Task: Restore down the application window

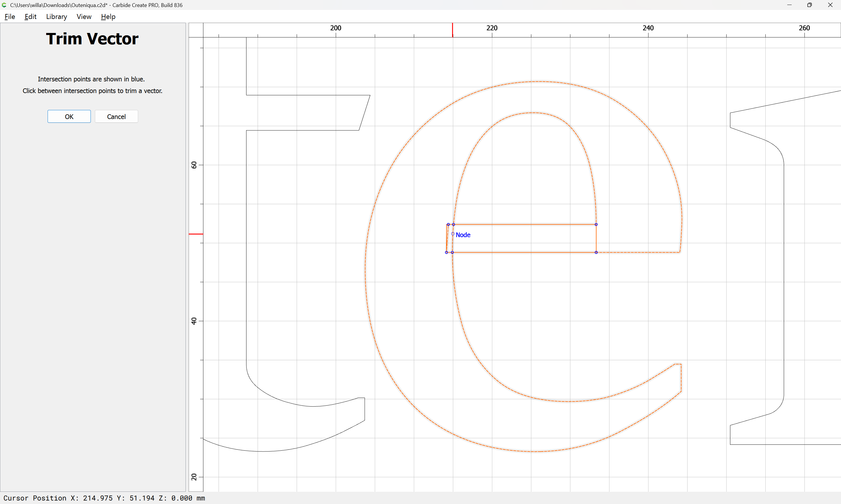Action: (x=809, y=5)
